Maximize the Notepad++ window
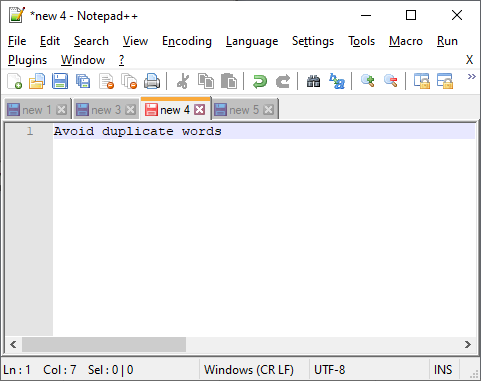This screenshot has height=381, width=481. pos(411,15)
